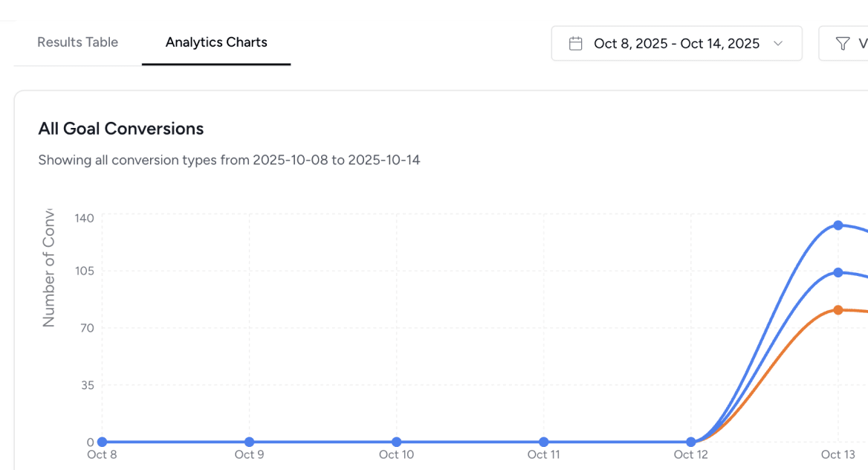Switch to the Results Table tab
The height and width of the screenshot is (470, 868).
77,42
